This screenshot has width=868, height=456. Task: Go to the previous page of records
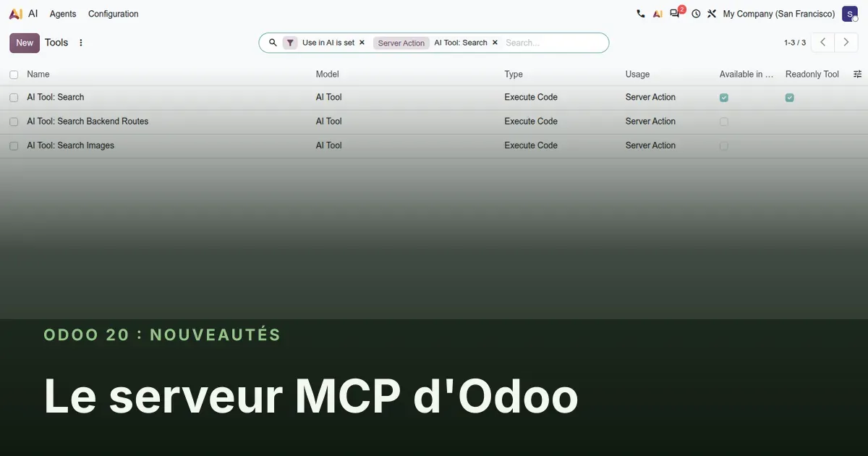(x=822, y=43)
